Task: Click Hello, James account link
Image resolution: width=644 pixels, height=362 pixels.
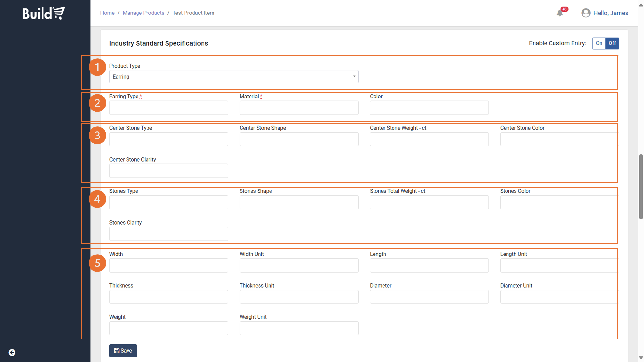Action: (x=611, y=13)
